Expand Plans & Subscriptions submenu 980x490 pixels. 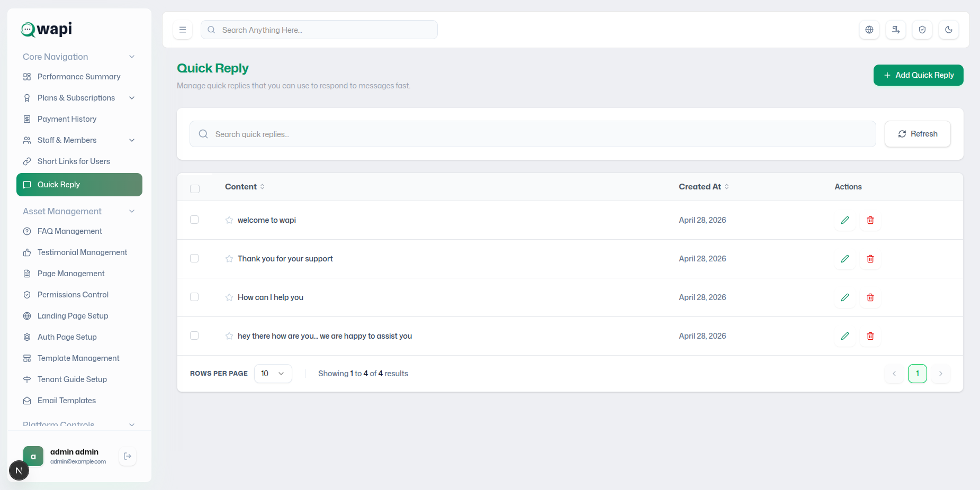132,98
